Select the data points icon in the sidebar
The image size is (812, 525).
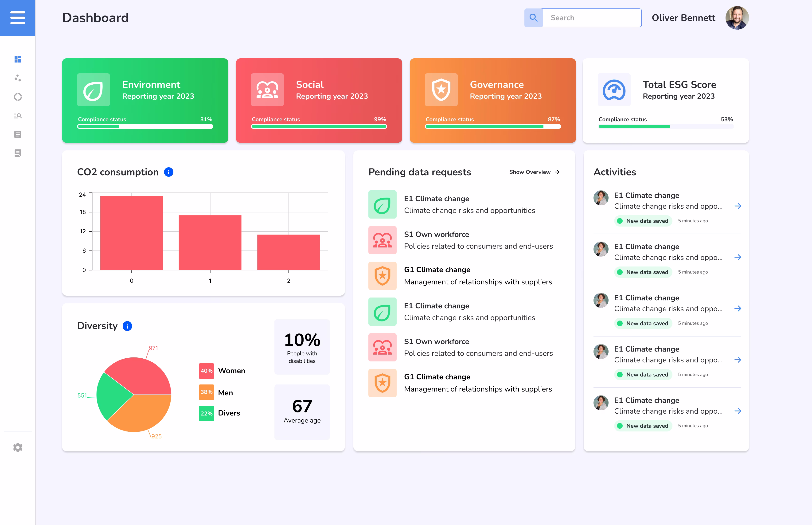pyautogui.click(x=18, y=78)
